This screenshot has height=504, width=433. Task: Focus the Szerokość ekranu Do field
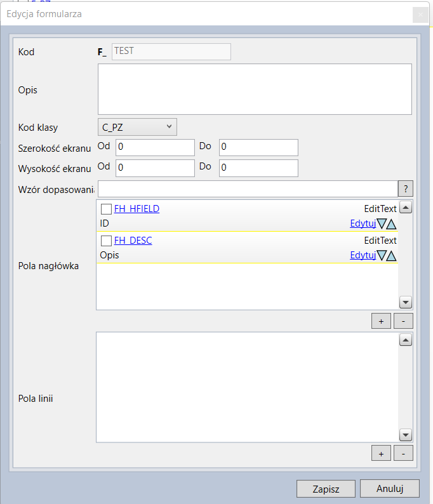tap(259, 147)
